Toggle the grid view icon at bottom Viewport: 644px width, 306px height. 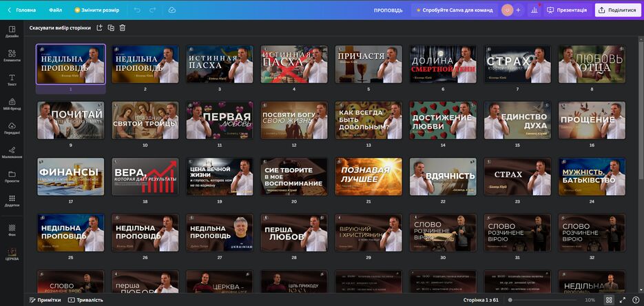click(x=610, y=300)
